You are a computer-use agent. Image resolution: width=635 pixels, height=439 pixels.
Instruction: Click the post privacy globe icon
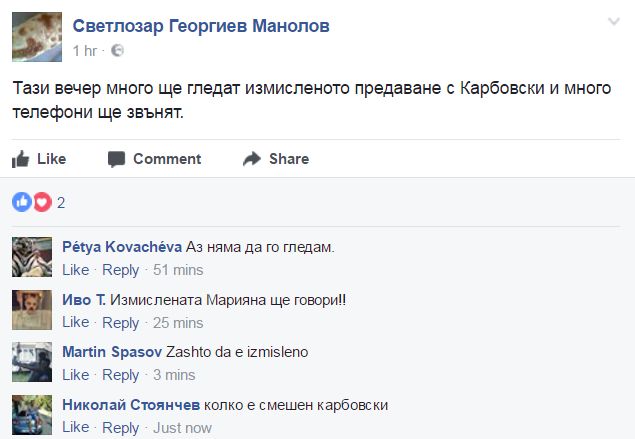(x=118, y=50)
